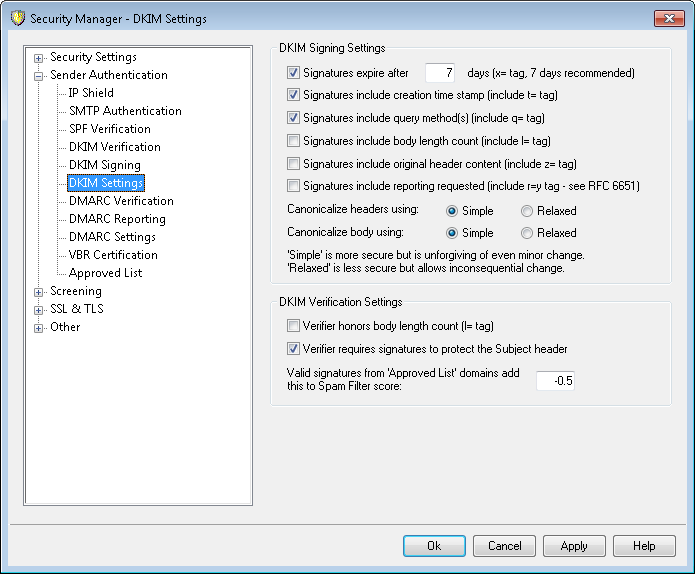Screen dimensions: 695x574
Task: Expand the Screening tree node
Action: pyautogui.click(x=39, y=291)
